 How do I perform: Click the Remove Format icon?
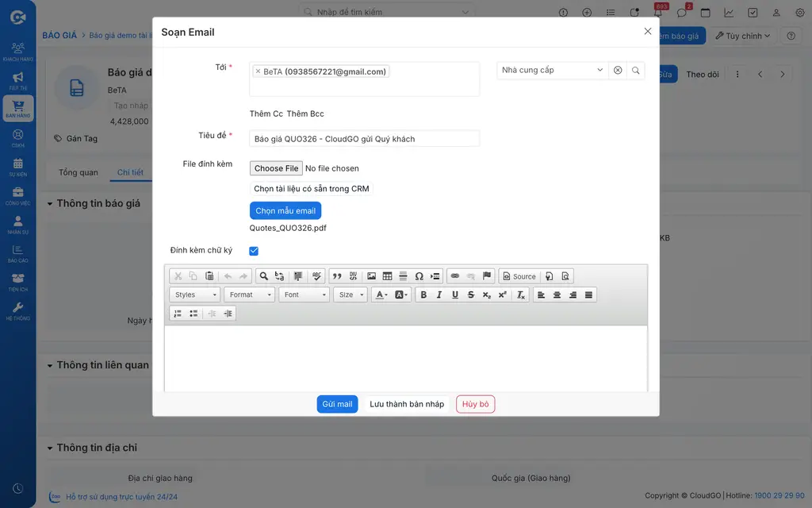tap(521, 295)
